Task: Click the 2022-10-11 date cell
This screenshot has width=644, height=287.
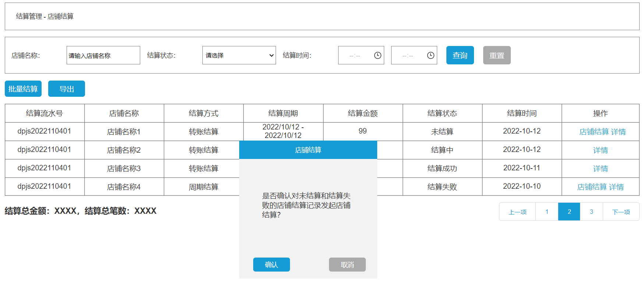Action: coord(522,168)
